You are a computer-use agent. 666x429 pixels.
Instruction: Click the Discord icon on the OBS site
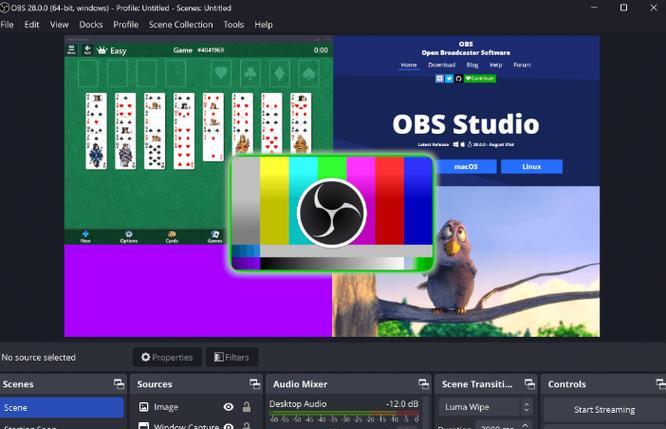tap(440, 79)
